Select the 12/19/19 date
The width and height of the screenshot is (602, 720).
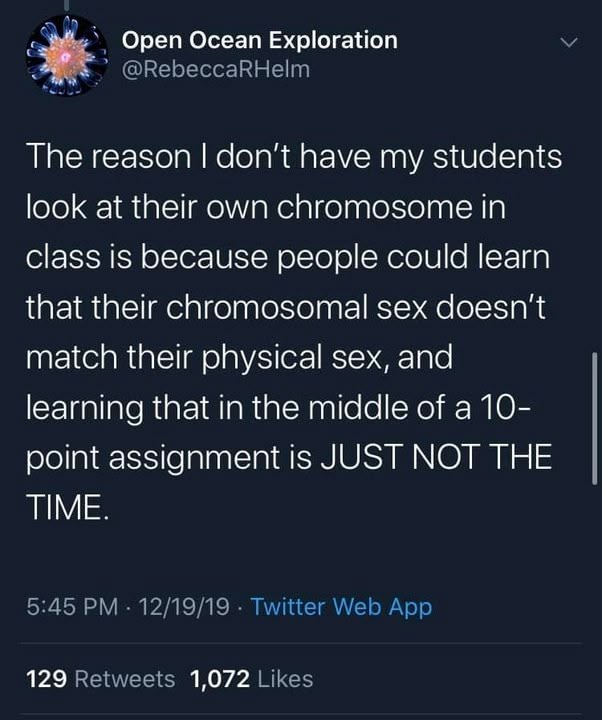coord(188,607)
